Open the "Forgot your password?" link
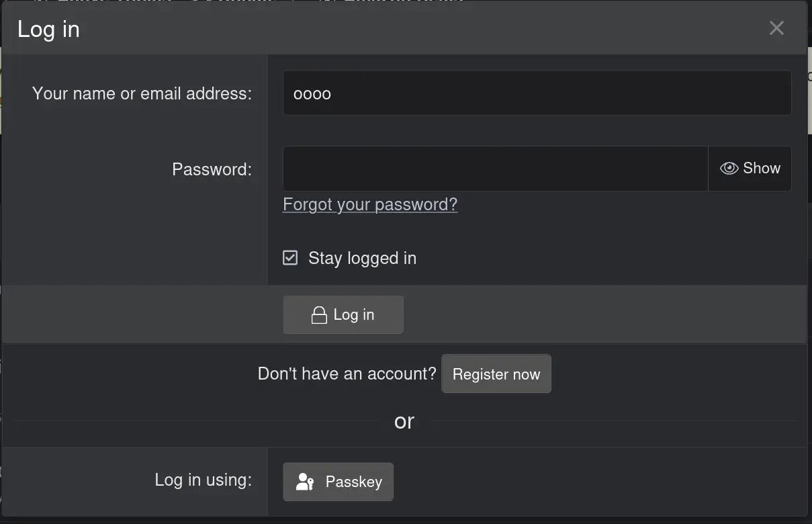The image size is (812, 524). tap(370, 204)
